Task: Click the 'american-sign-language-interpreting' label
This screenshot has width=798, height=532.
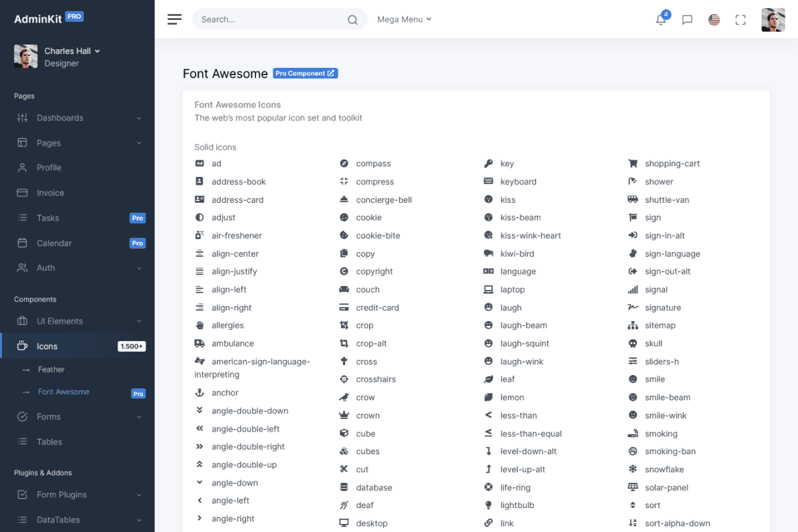Action: pyautogui.click(x=253, y=368)
